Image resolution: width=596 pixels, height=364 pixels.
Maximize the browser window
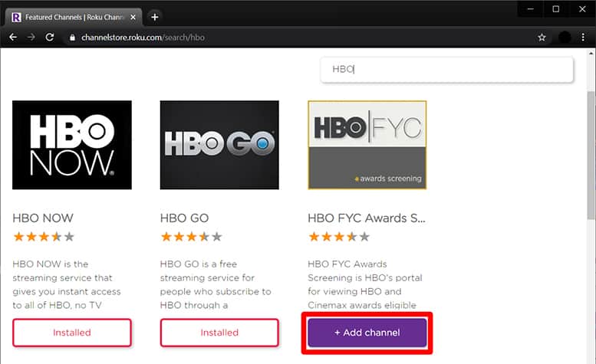[x=556, y=9]
